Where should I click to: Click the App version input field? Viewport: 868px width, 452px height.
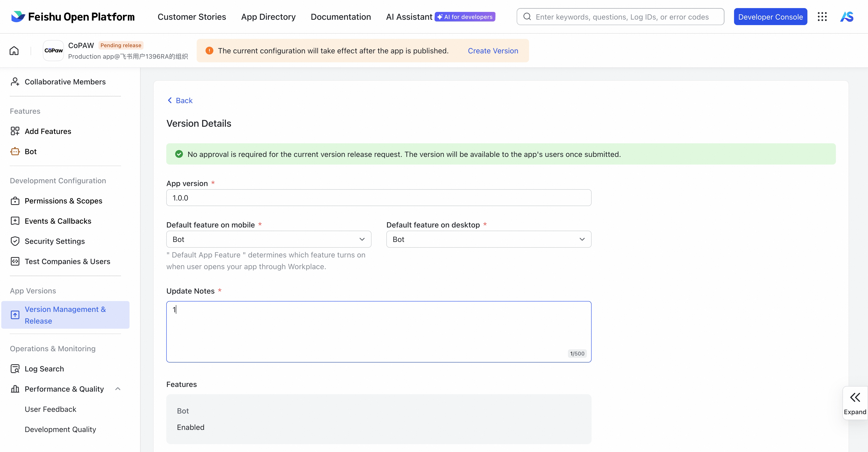(379, 198)
